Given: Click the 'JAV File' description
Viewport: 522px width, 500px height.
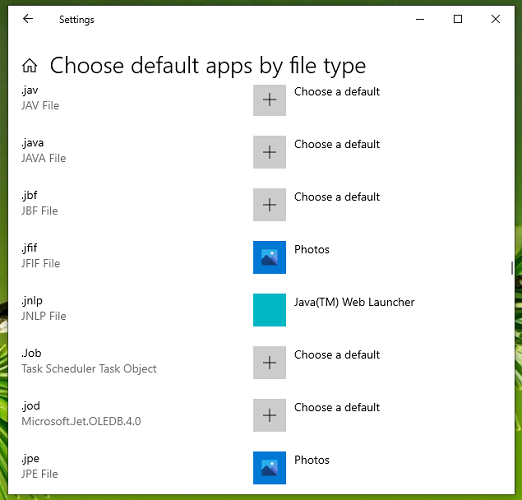Looking at the screenshot, I should pos(40,106).
